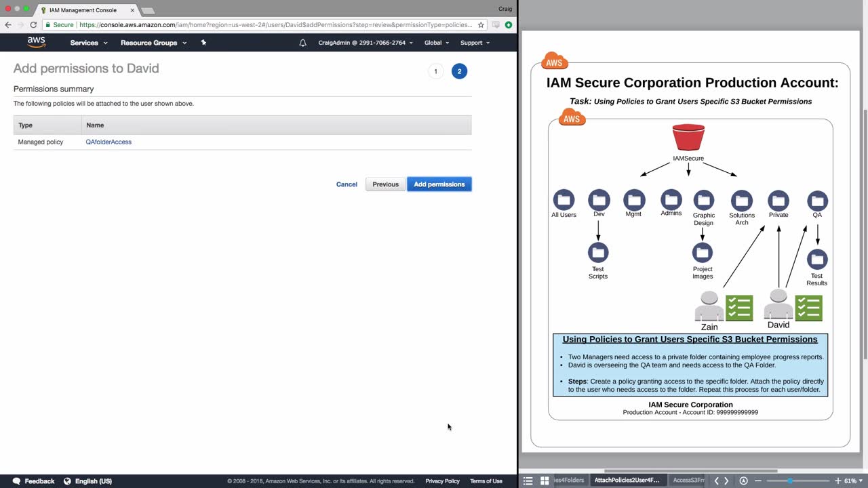Click the globe icon beside English (US)
The width and height of the screenshot is (868, 488).
[67, 481]
